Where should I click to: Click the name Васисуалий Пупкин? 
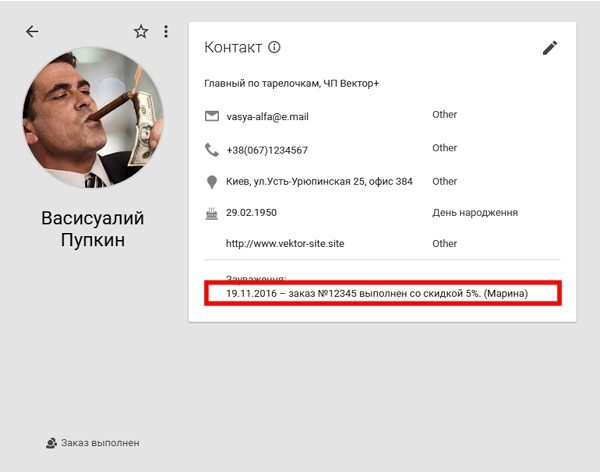click(93, 229)
